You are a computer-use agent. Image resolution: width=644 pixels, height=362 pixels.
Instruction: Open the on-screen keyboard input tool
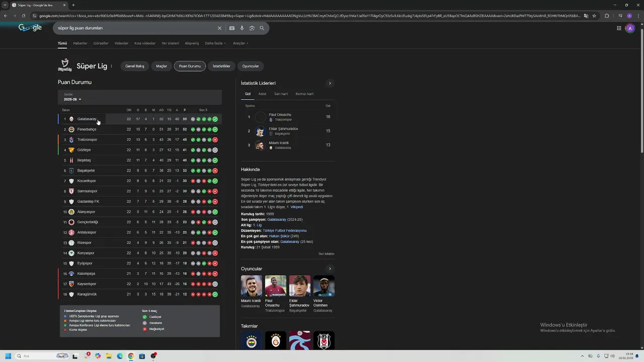pyautogui.click(x=232, y=28)
